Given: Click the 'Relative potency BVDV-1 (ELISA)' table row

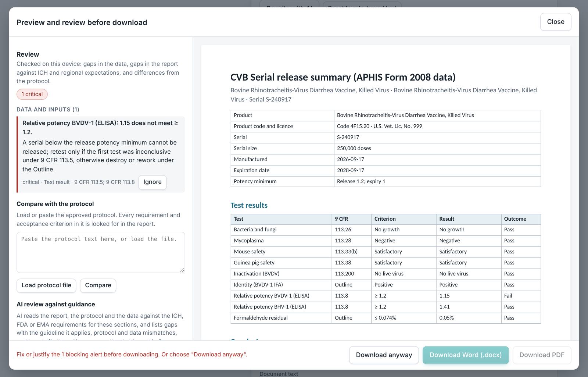Looking at the screenshot, I should (x=386, y=296).
